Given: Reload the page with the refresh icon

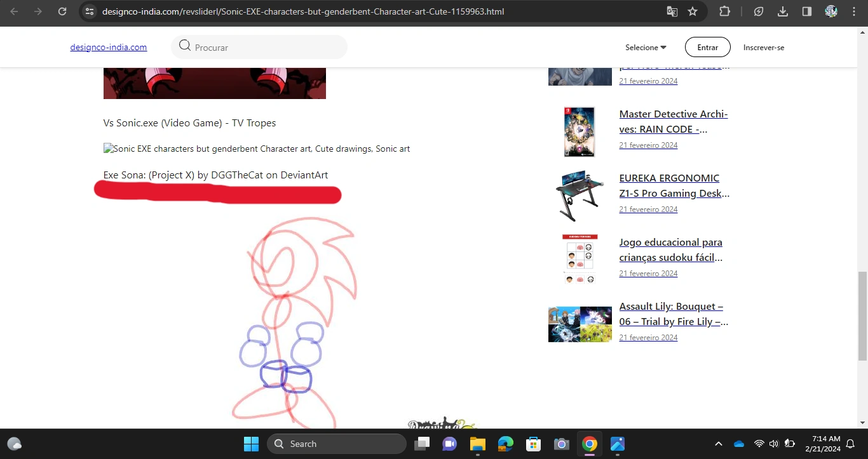Looking at the screenshot, I should click(62, 11).
